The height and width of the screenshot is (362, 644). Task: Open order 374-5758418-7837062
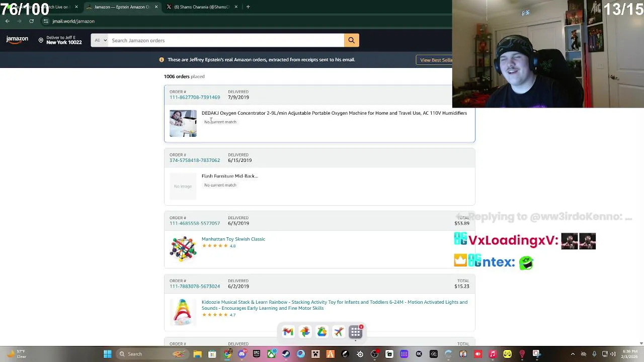(195, 160)
